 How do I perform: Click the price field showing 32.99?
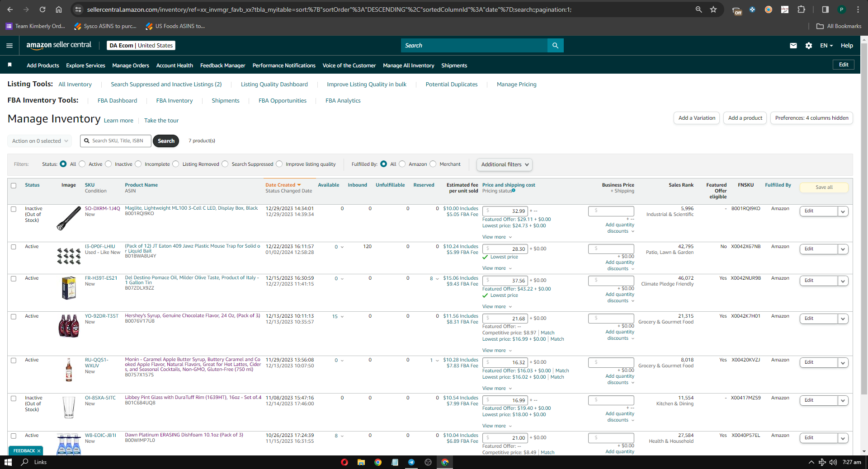[x=505, y=211]
